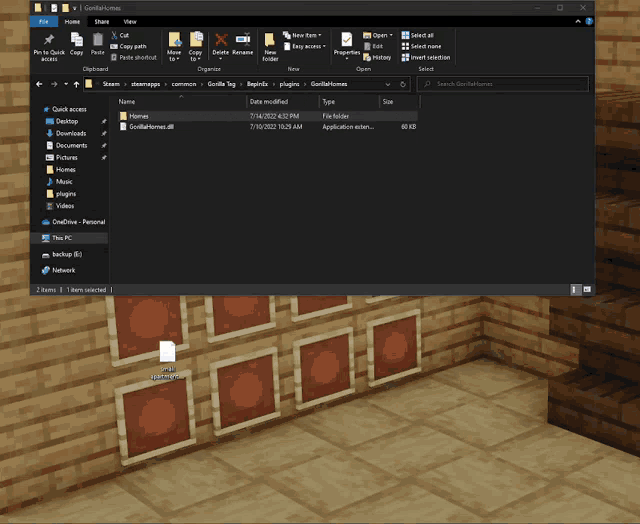Collapse the ribbon with the chevron
Viewport: 640px width, 524px height.
(x=578, y=21)
